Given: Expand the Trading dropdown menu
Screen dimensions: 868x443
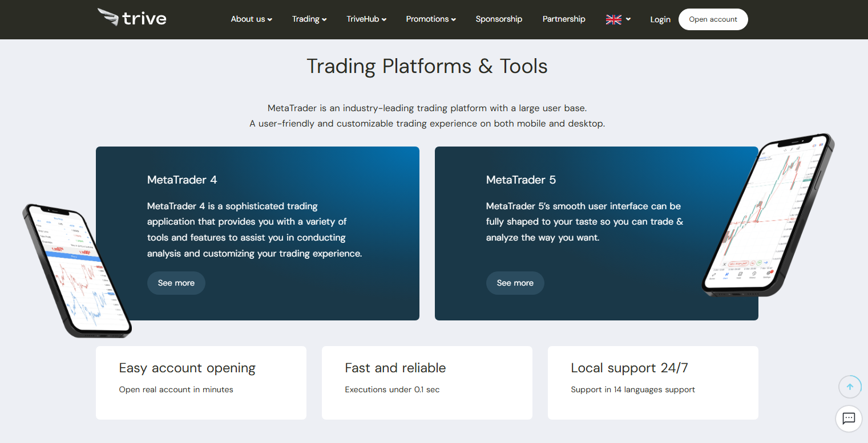Looking at the screenshot, I should (x=309, y=19).
